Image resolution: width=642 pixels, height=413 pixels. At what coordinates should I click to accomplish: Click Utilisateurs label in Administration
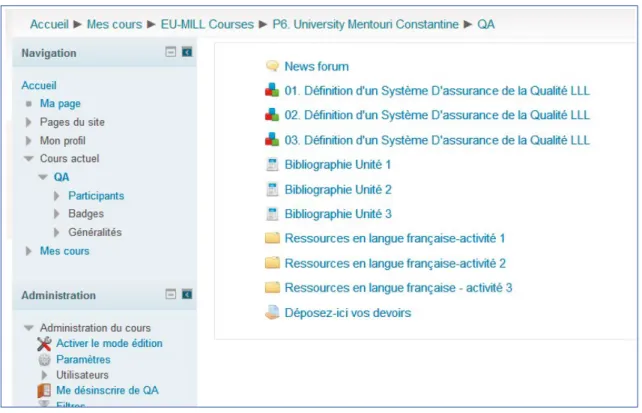[82, 375]
